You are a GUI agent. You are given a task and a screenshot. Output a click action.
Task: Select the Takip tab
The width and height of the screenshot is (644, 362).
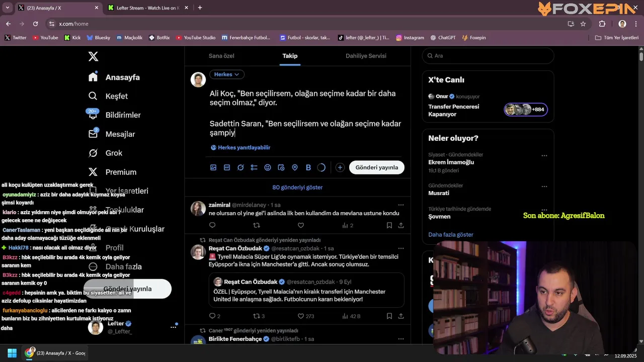[x=290, y=56]
